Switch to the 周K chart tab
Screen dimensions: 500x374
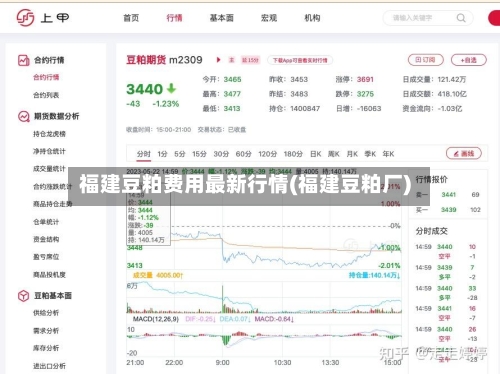334,154
